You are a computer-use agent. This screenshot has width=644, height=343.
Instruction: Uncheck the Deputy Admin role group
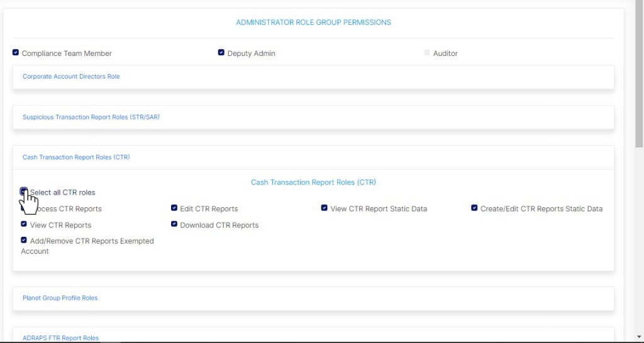pos(221,53)
